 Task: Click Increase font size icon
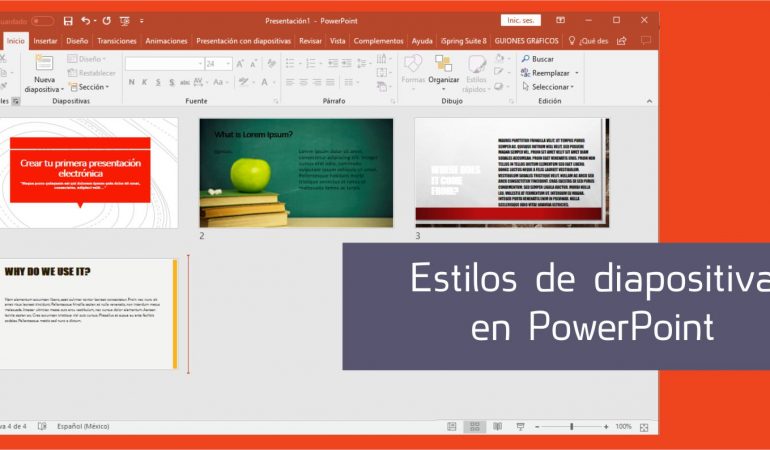(240, 64)
